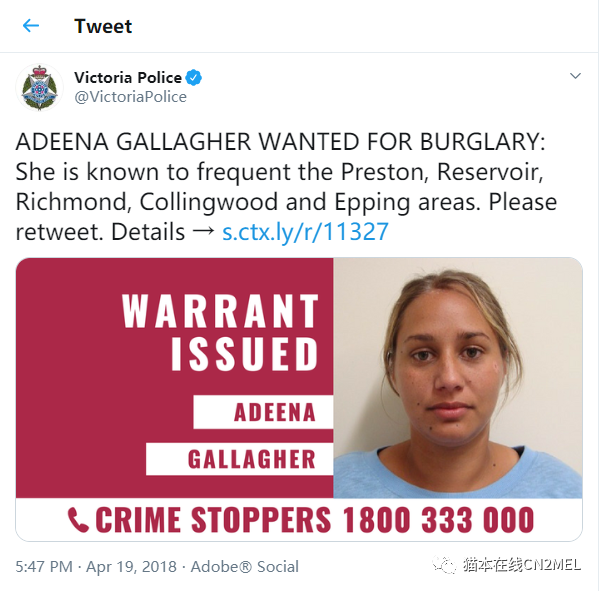
Task: Open the Victoria Police display name
Action: pyautogui.click(x=128, y=78)
